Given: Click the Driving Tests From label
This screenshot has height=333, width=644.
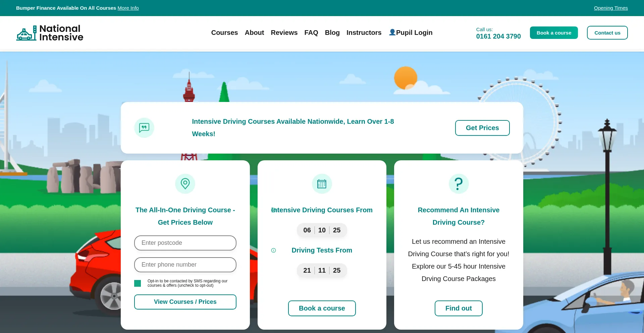Looking at the screenshot, I should pyautogui.click(x=322, y=250).
